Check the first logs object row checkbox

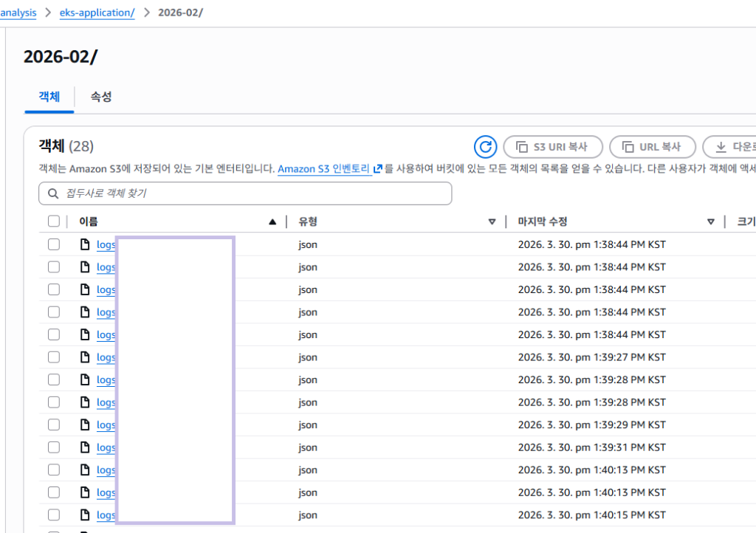point(53,244)
